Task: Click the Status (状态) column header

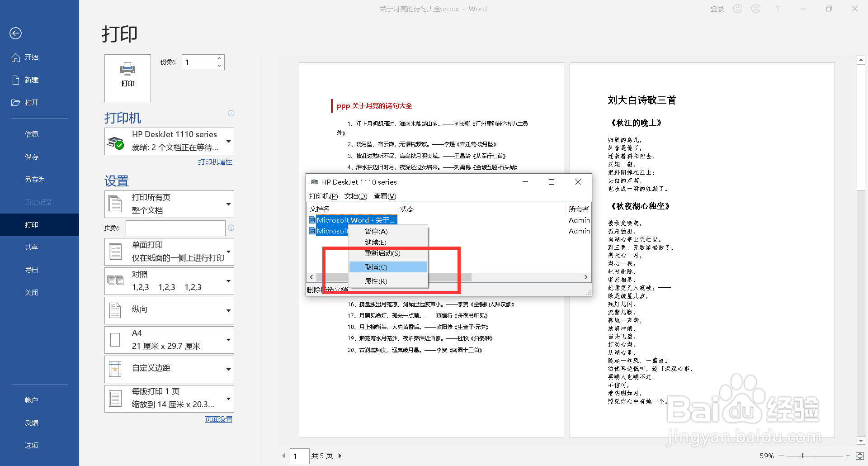Action: (481, 209)
